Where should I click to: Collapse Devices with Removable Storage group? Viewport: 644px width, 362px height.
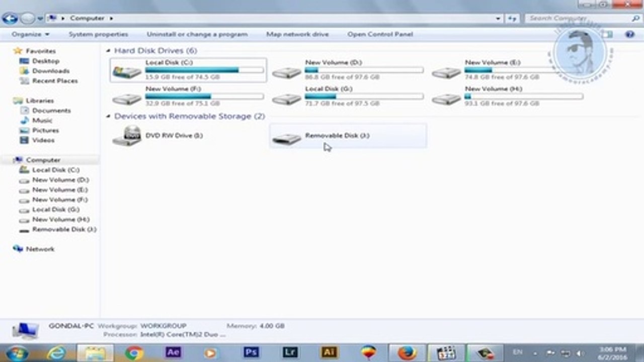click(108, 117)
